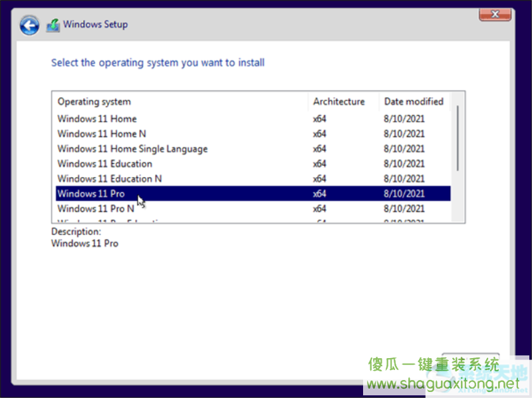Go back using the blue arrow

[29, 25]
